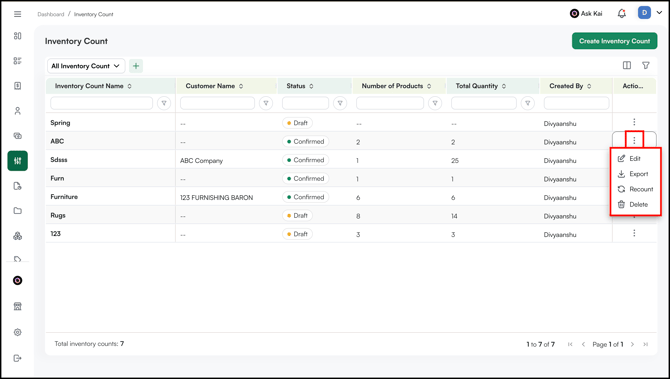
Task: Sort by Customer Name column
Action: (241, 86)
